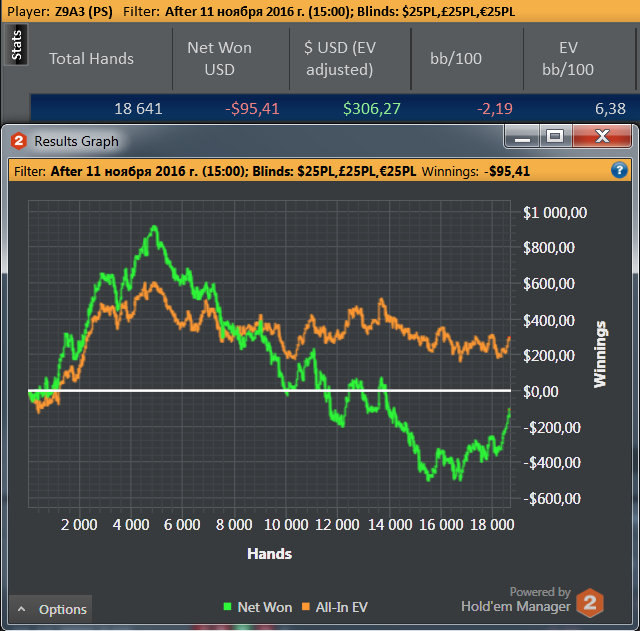Click the Powered by Hold'em Manager text
This screenshot has height=631, width=640.
click(x=516, y=600)
